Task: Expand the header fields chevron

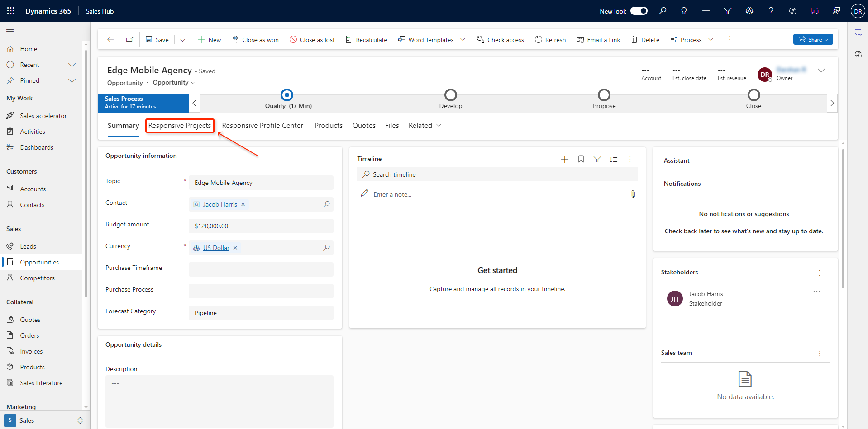Action: point(821,71)
